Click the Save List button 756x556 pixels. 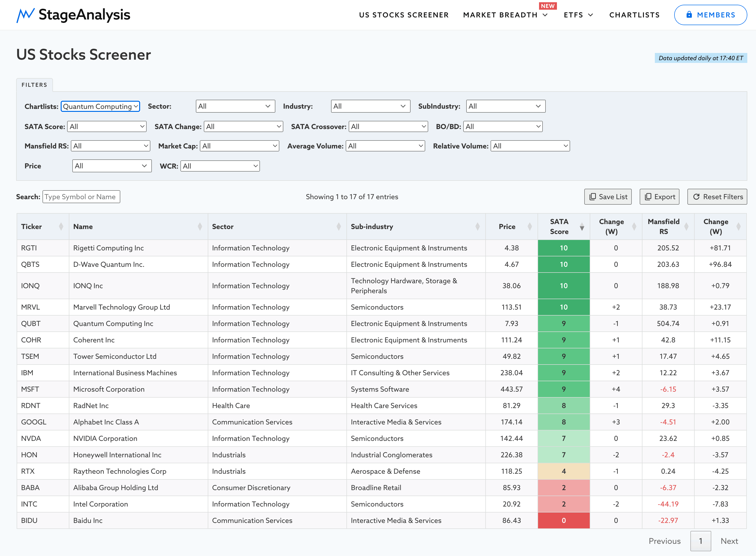point(608,197)
